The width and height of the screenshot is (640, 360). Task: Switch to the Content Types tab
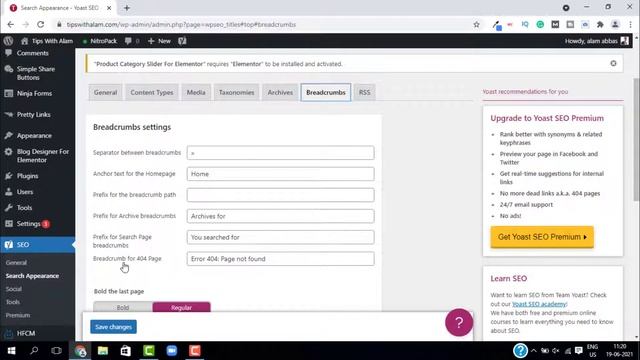click(x=152, y=92)
